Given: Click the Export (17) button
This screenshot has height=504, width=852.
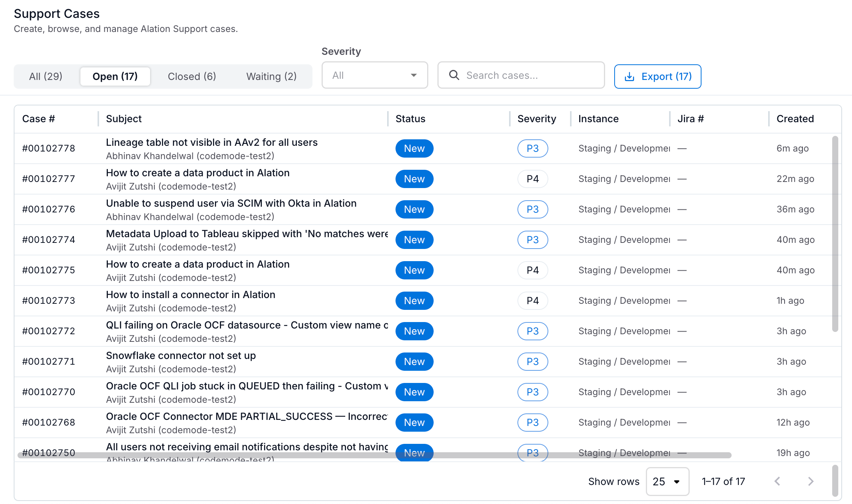Looking at the screenshot, I should coord(658,77).
